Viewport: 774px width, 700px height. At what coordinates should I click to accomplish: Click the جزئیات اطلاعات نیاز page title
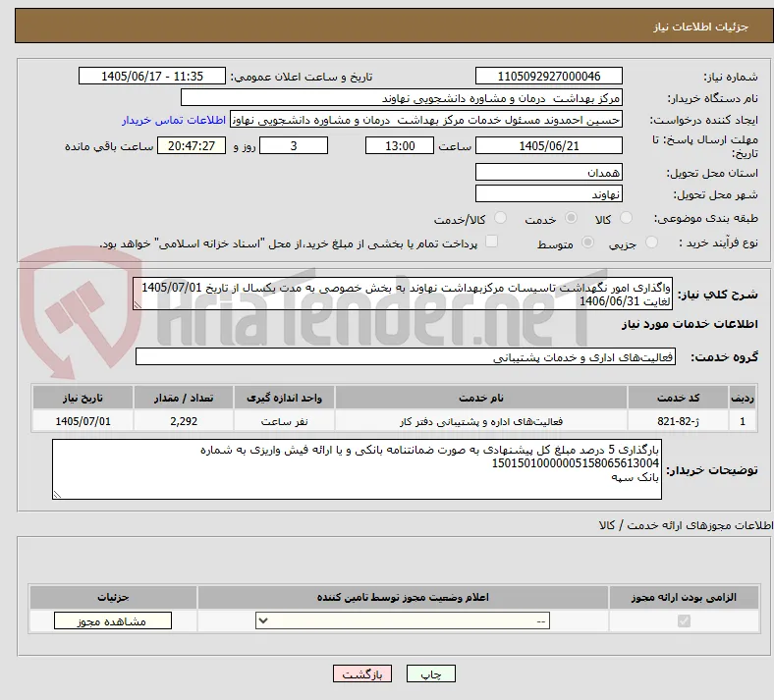click(x=700, y=27)
